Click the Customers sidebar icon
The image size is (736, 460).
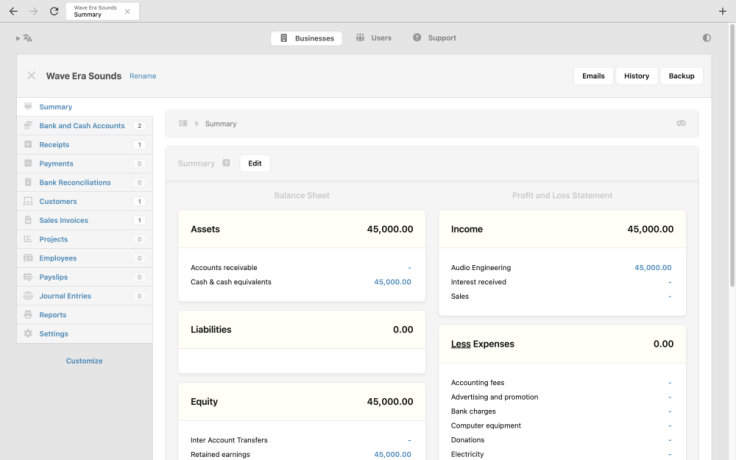(x=28, y=202)
